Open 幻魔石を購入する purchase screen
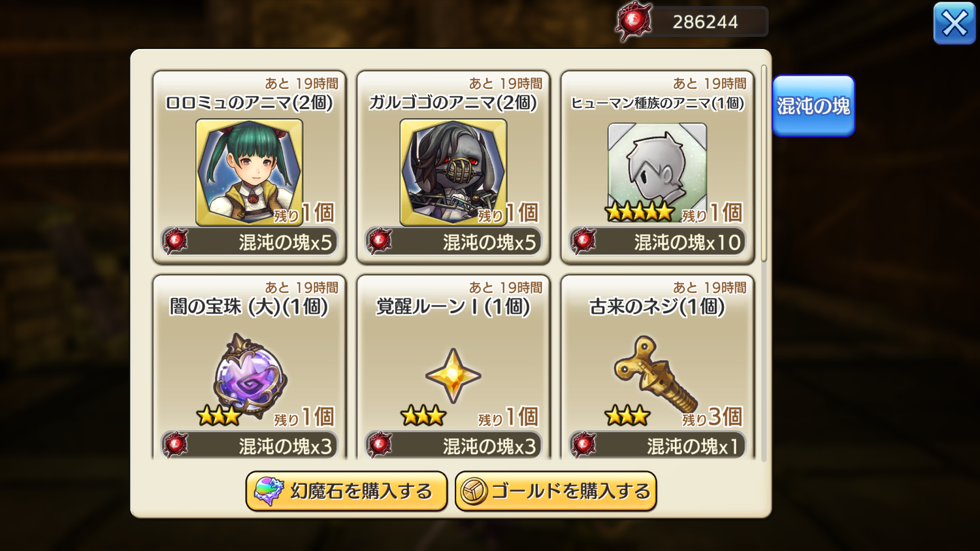Image resolution: width=980 pixels, height=551 pixels. coord(346,492)
